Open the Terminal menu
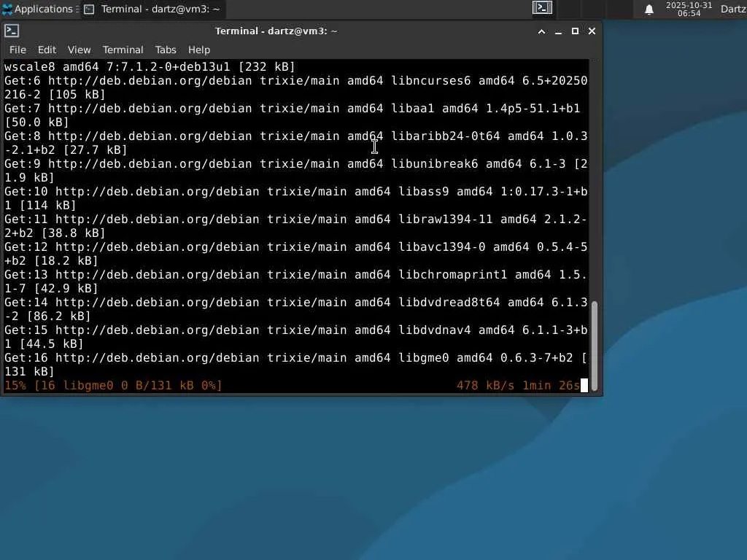This screenshot has width=747, height=560. pos(123,50)
